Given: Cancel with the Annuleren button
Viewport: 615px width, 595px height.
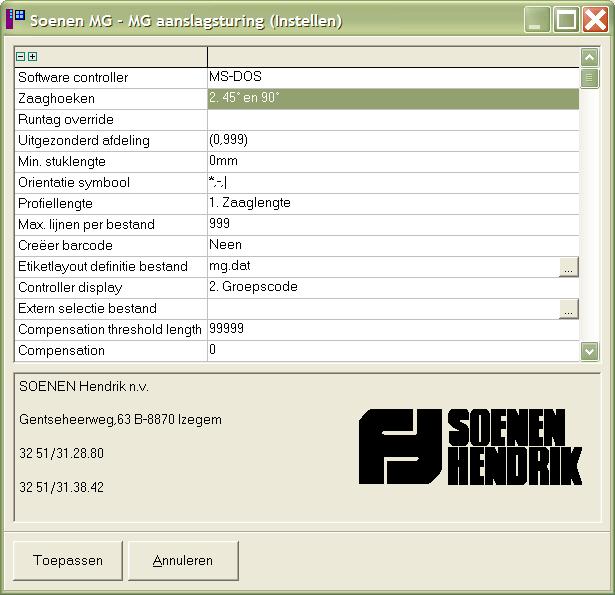Looking at the screenshot, I should (x=183, y=560).
